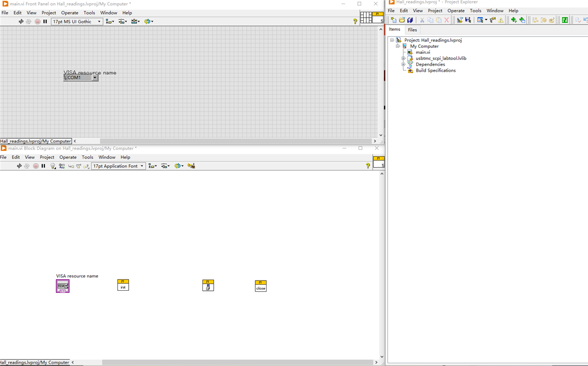Viewport: 588px width, 366px height.
Task: Pause execution in the Front Panel toolbar
Action: point(45,21)
